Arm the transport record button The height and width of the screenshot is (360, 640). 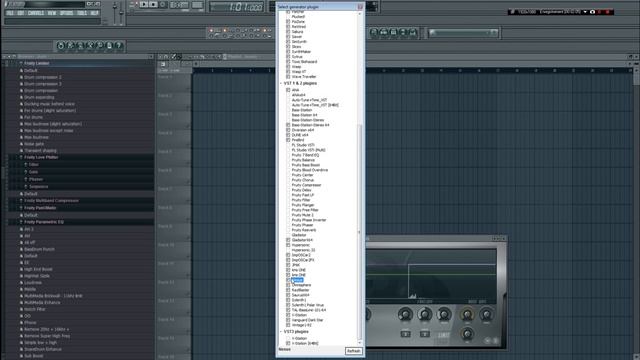(x=163, y=4)
